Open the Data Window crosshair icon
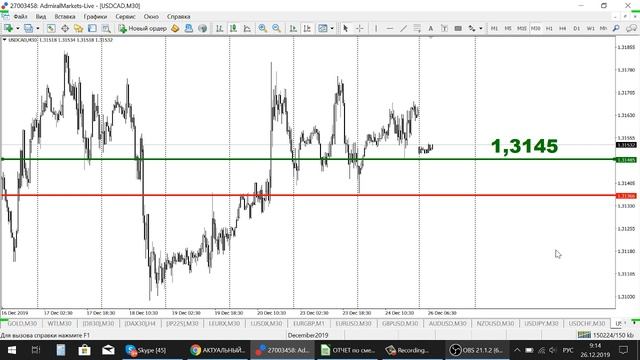This screenshot has height=360, width=640. [65, 28]
